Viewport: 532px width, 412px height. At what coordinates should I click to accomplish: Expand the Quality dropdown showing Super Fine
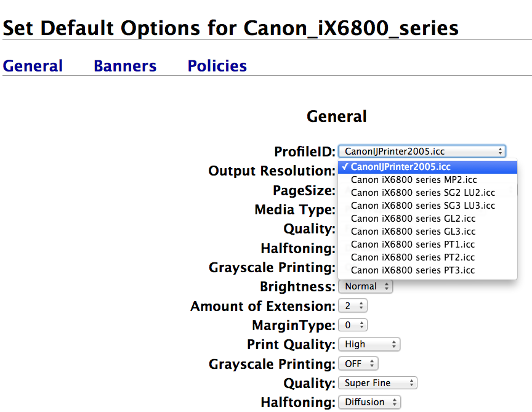tap(377, 383)
